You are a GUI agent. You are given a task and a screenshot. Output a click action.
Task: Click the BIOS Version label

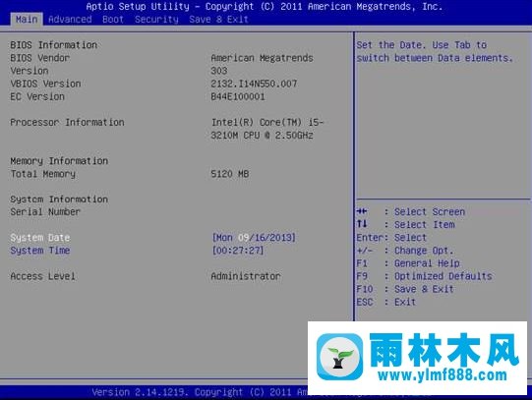click(30, 71)
